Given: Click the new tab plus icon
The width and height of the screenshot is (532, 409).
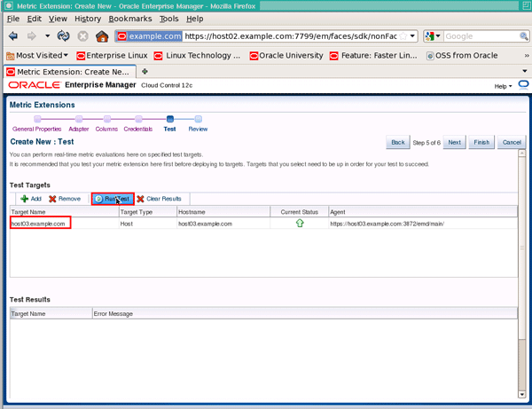Looking at the screenshot, I should [x=145, y=71].
